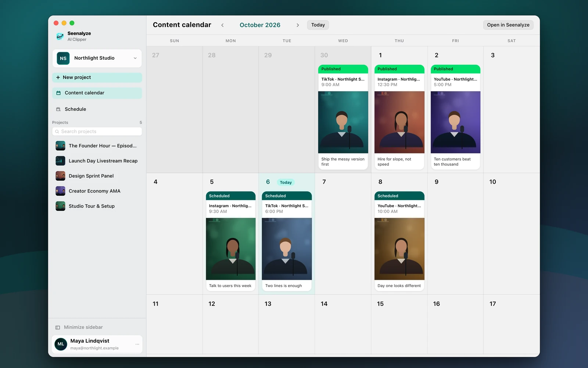Image resolution: width=588 pixels, height=368 pixels.
Task: Go to the previous month
Action: 222,25
